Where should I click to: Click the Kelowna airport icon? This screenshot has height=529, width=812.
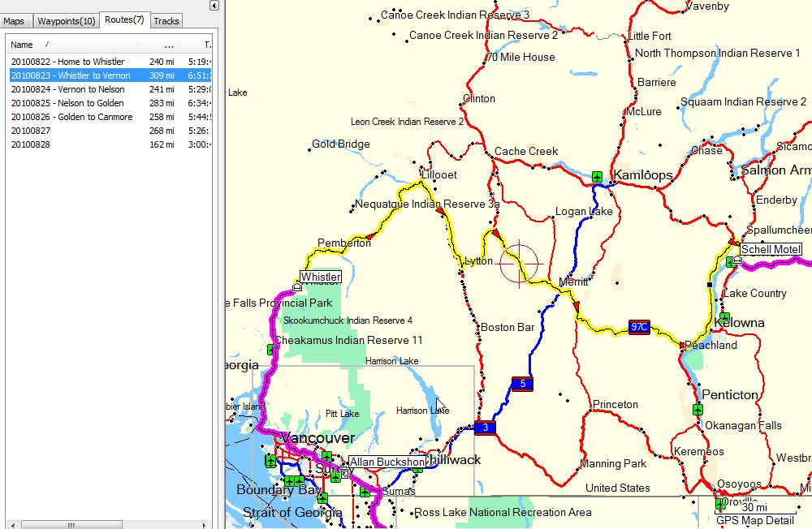click(724, 317)
